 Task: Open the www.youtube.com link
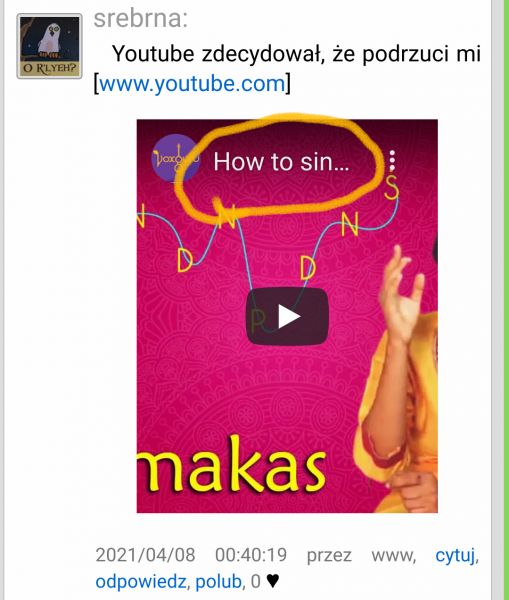point(192,83)
